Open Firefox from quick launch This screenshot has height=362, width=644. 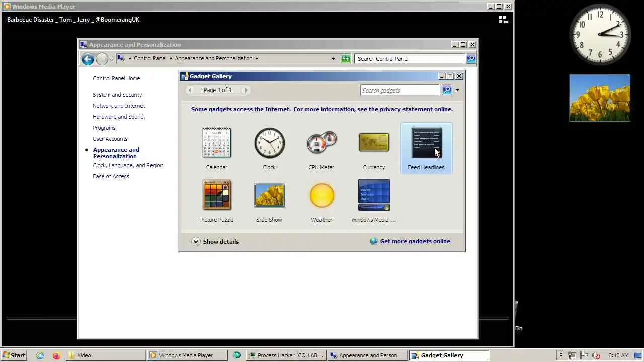point(56,355)
